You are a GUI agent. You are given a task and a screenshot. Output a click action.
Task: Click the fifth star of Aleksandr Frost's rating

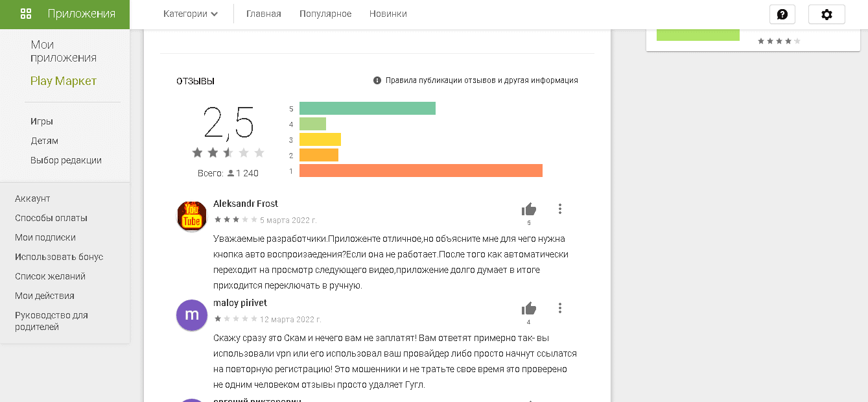pyautogui.click(x=255, y=219)
